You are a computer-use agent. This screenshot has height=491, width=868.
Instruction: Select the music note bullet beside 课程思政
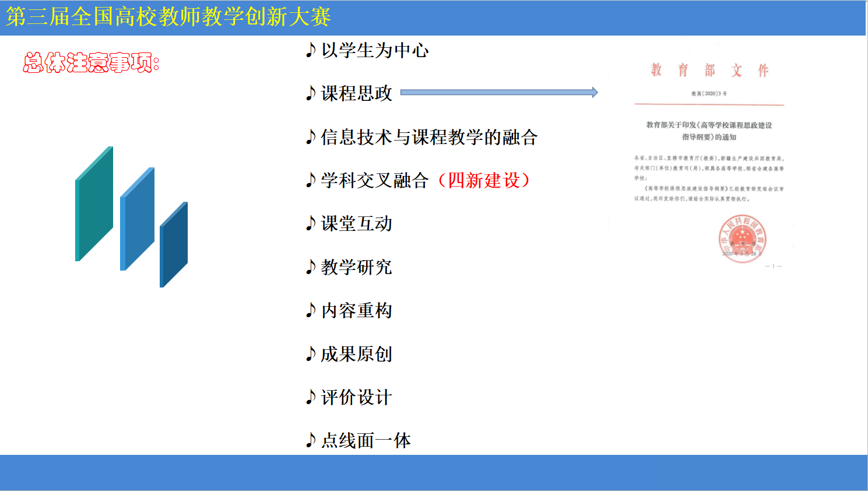tap(311, 94)
